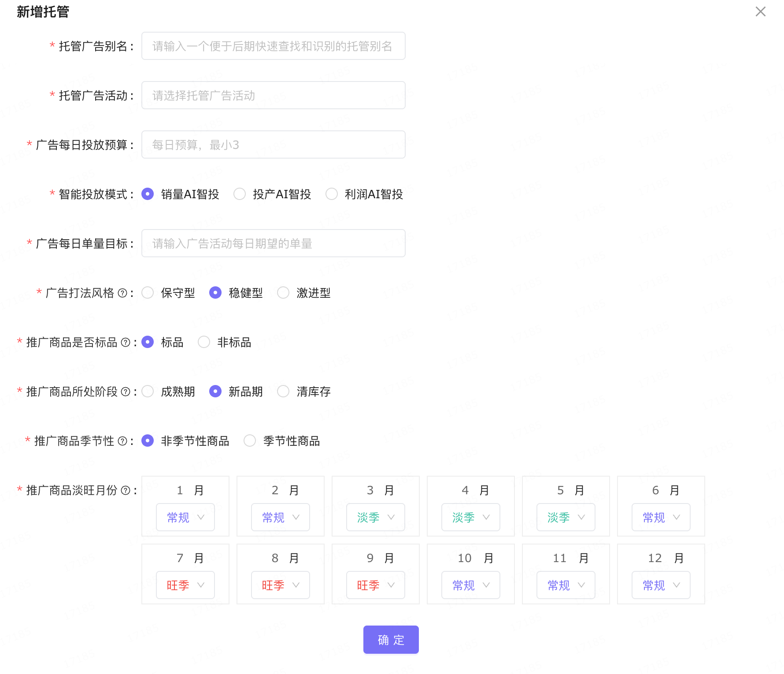Image resolution: width=784 pixels, height=674 pixels.
Task: Click the 广告每日单量目标 input field
Action: tap(273, 243)
